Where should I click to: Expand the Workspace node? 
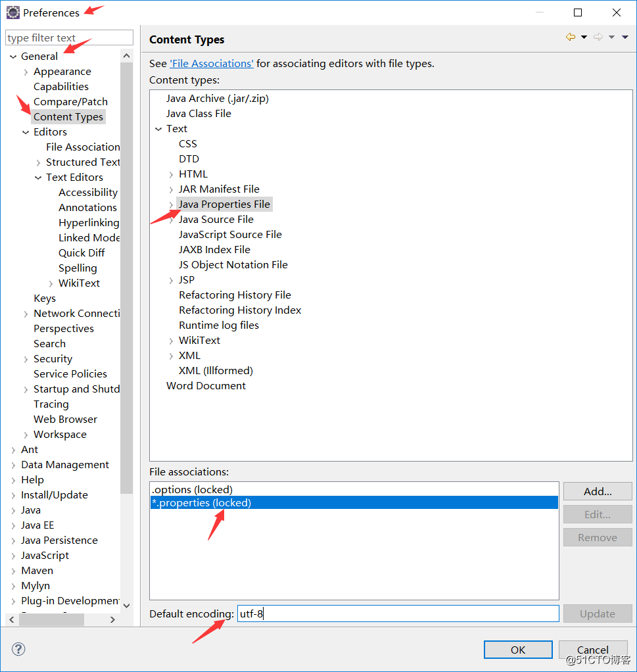pos(26,435)
